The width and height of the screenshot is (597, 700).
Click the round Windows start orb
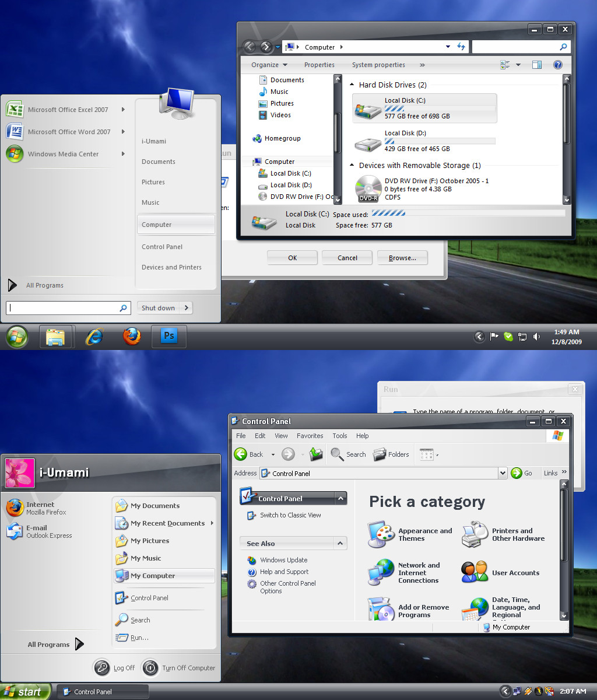[x=17, y=337]
